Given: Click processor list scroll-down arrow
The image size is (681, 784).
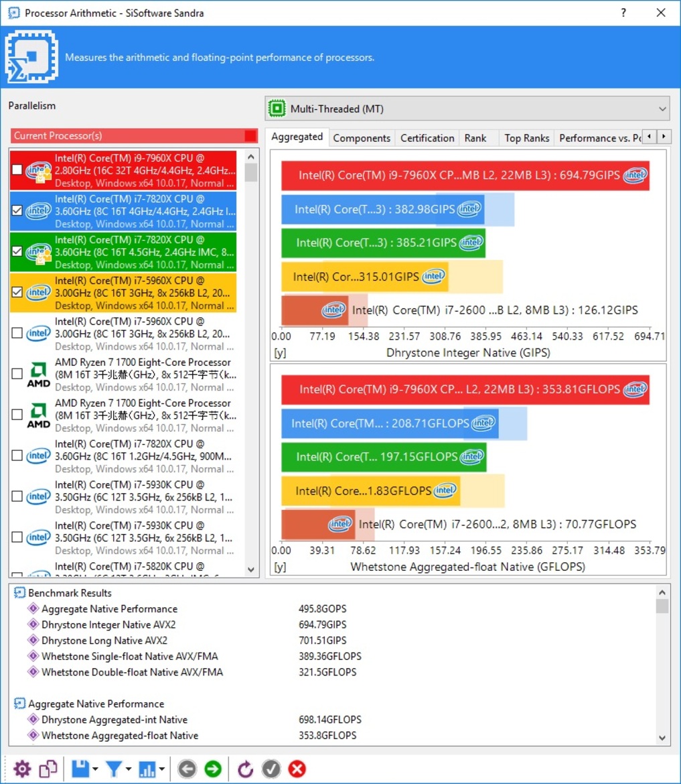Looking at the screenshot, I should (x=251, y=570).
